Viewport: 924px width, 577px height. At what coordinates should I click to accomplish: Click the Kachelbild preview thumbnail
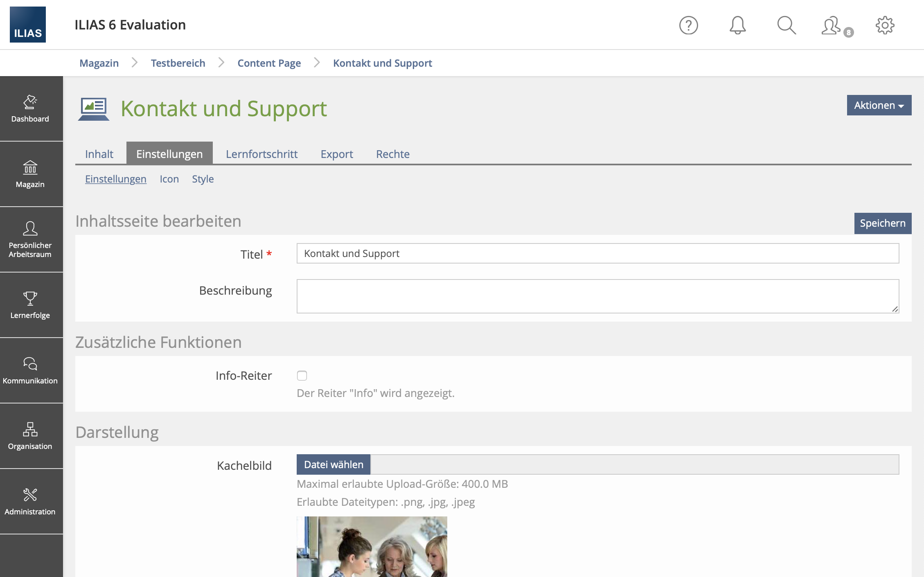point(372,546)
